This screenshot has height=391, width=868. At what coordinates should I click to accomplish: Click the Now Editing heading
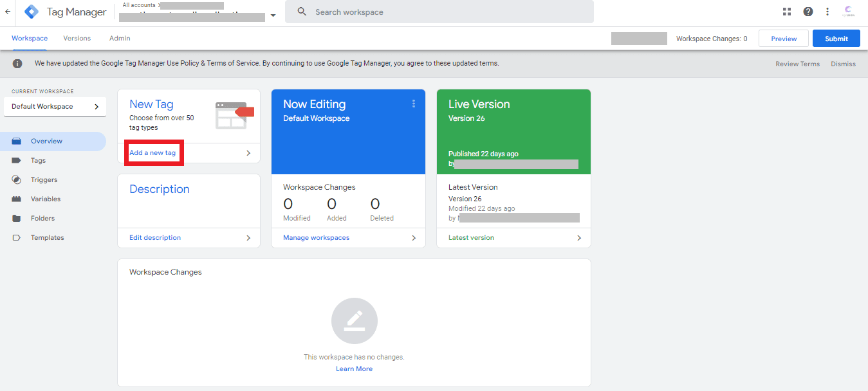[x=314, y=104]
